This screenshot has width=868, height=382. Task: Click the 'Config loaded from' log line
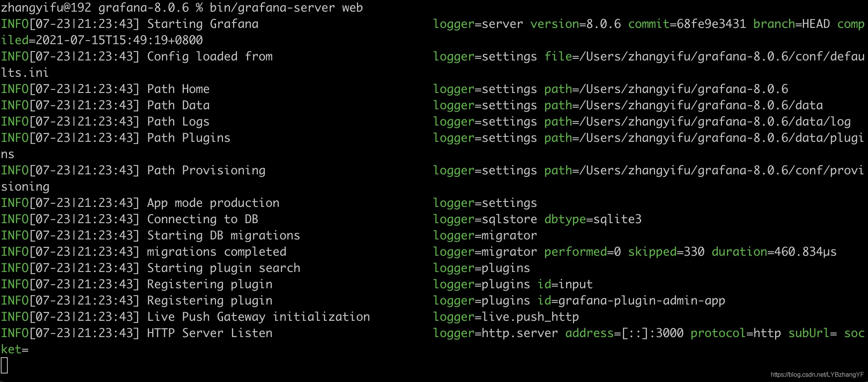point(209,57)
